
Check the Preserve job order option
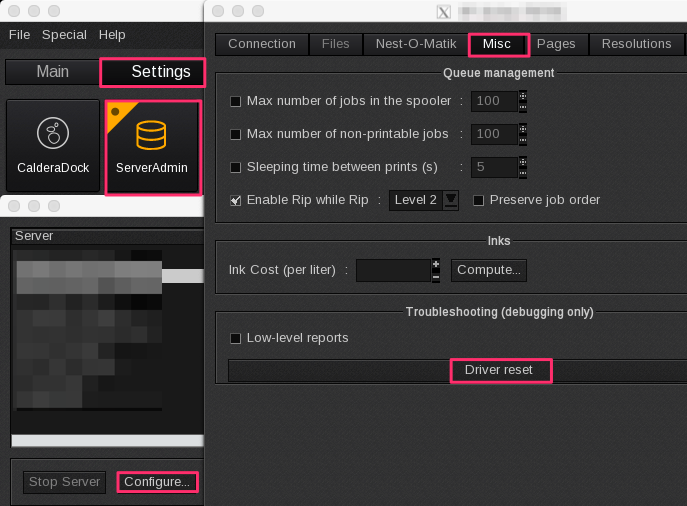coord(478,200)
